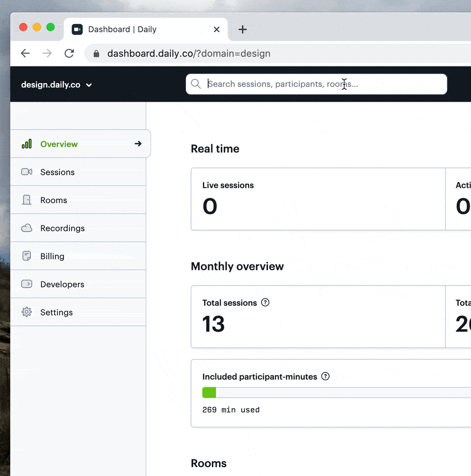Click help icon beside Included participant-minutes
This screenshot has width=471, height=476.
(325, 376)
